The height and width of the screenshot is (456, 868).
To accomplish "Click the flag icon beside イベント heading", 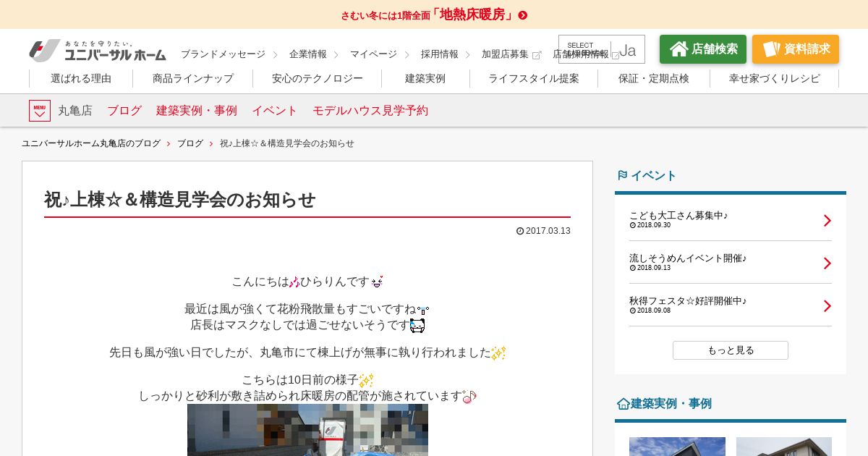I will (622, 175).
